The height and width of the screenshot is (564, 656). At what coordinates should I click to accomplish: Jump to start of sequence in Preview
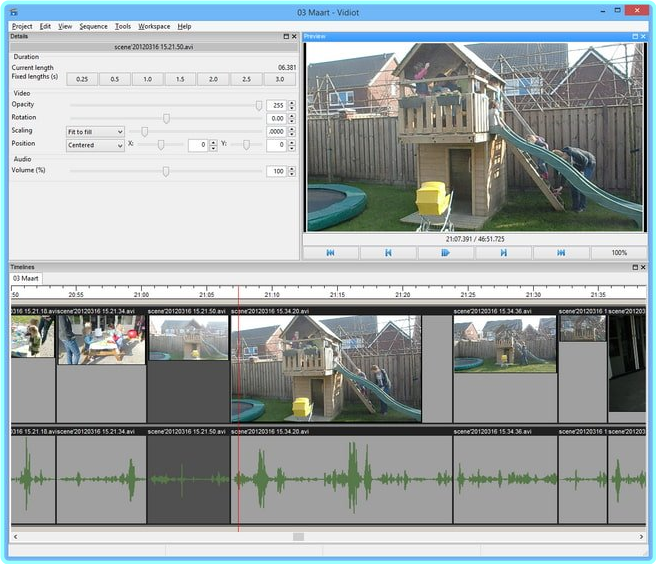(330, 253)
